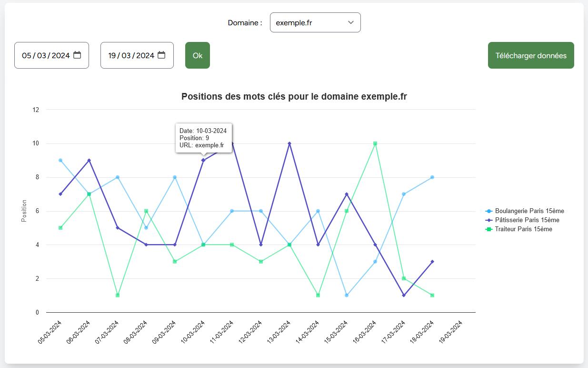Click the blue point at position 1 on 15-03-2024
588x368 pixels.
point(346,295)
